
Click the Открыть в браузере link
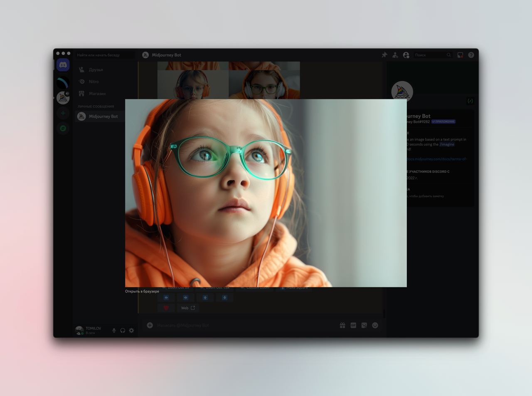(142, 291)
